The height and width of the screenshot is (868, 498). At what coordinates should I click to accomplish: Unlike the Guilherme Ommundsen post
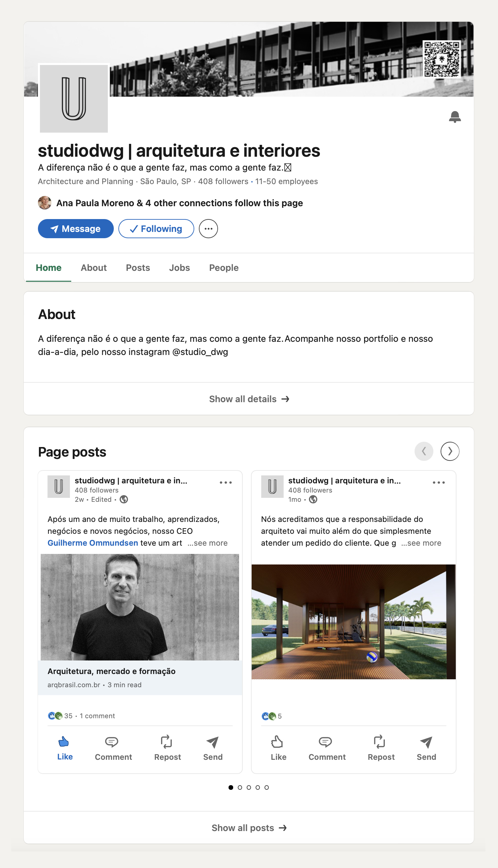pos(65,749)
